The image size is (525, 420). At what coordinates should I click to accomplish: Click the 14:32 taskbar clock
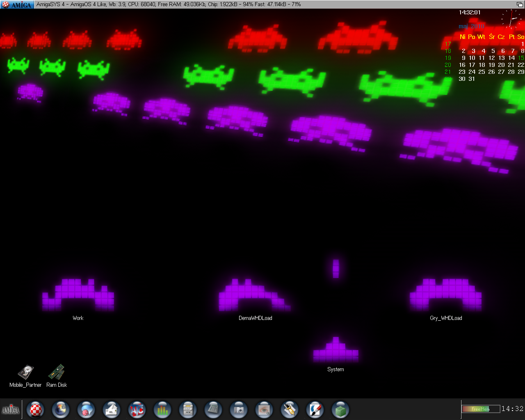513,409
